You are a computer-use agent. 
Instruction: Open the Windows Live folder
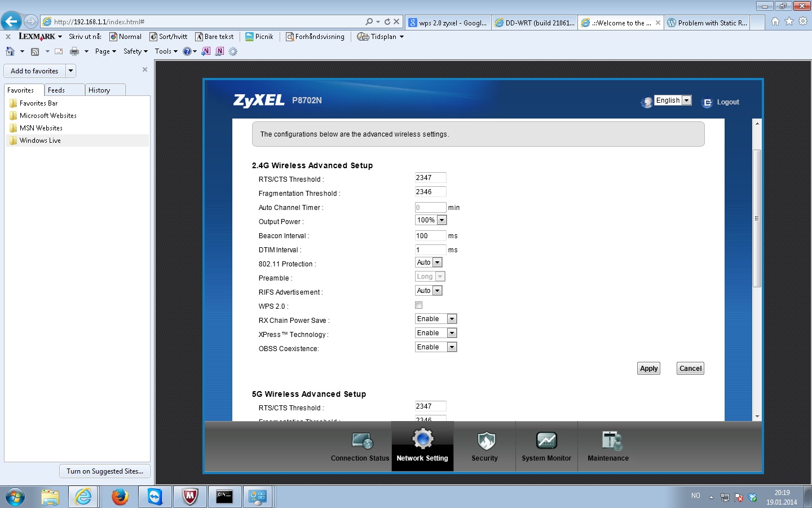tap(40, 141)
